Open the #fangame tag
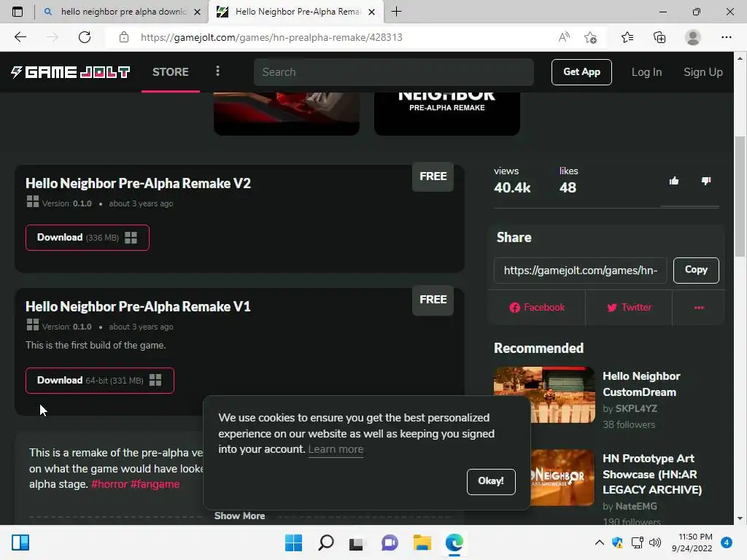The width and height of the screenshot is (747, 560). [x=155, y=484]
